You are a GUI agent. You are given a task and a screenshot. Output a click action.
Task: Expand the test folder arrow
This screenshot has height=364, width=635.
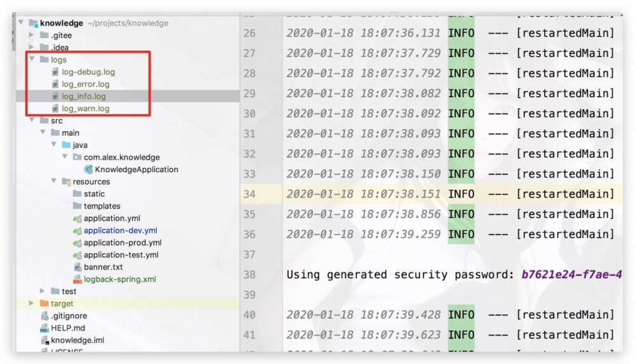pos(43,291)
